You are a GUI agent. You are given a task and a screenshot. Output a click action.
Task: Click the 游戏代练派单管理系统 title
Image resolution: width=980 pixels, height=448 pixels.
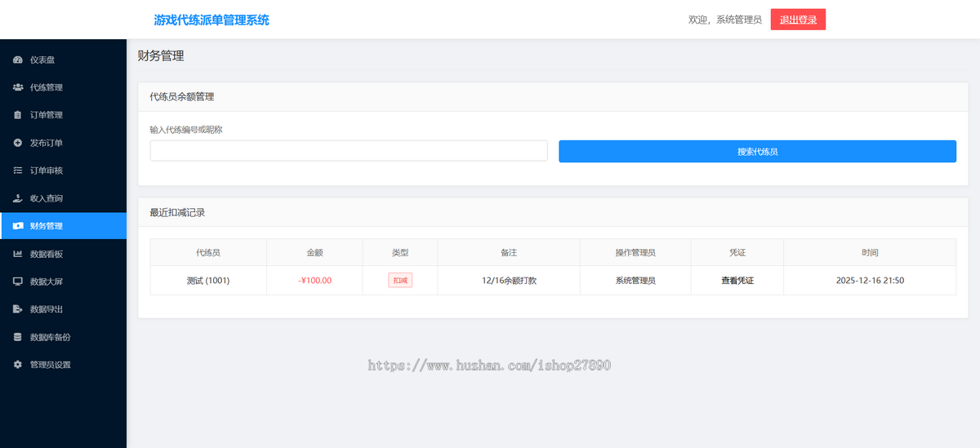(212, 20)
